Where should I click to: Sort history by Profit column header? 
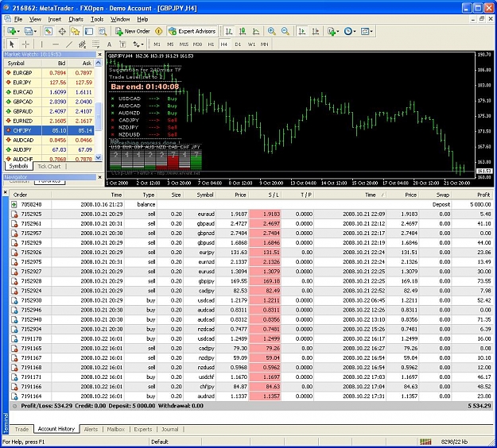point(473,195)
